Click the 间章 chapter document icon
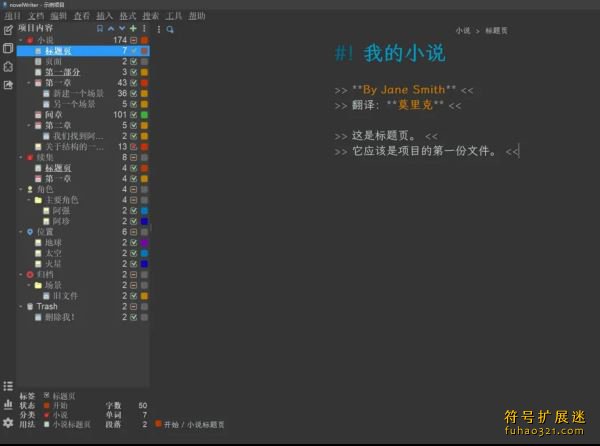This screenshot has height=446, width=600. coord(38,115)
